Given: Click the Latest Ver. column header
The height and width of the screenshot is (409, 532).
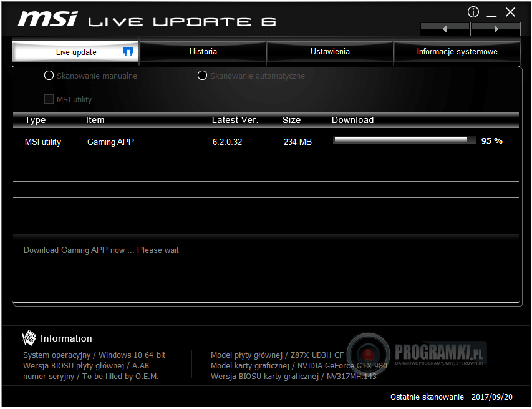Looking at the screenshot, I should pyautogui.click(x=235, y=120).
